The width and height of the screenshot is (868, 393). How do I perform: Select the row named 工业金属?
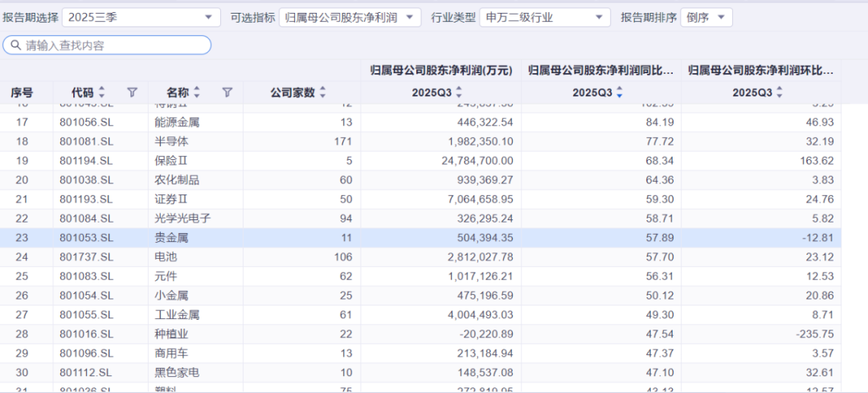(x=420, y=315)
